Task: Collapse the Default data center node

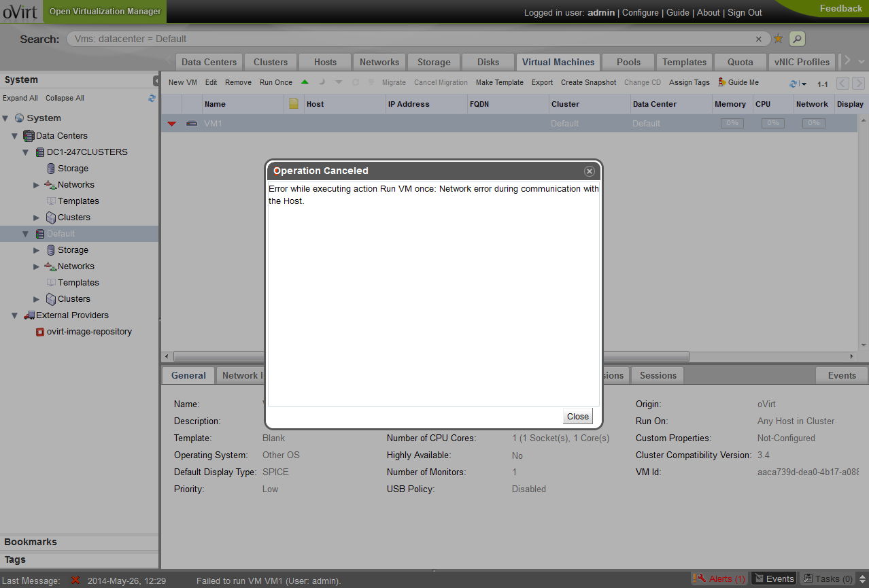Action: tap(26, 234)
